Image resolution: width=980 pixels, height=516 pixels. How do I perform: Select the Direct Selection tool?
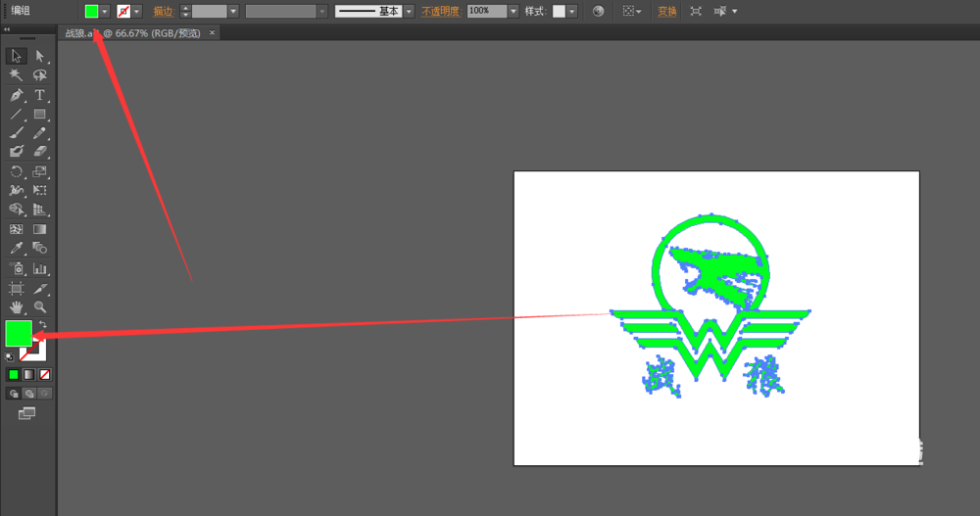[x=40, y=56]
